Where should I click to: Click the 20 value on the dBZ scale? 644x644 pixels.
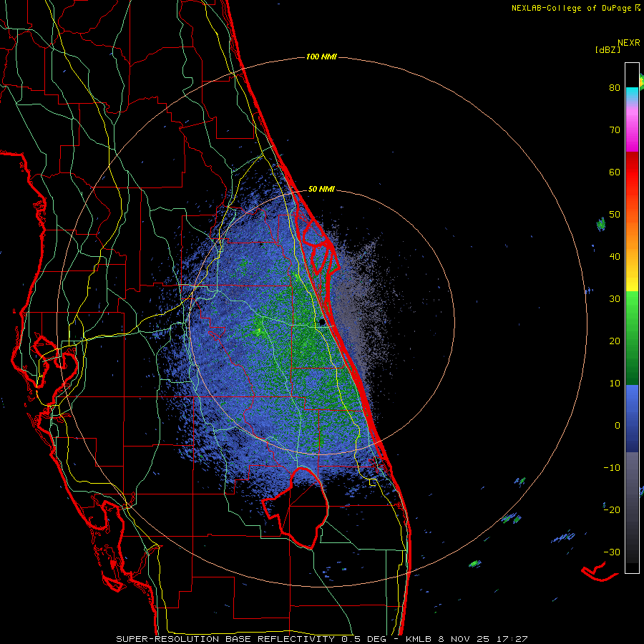[x=615, y=341]
